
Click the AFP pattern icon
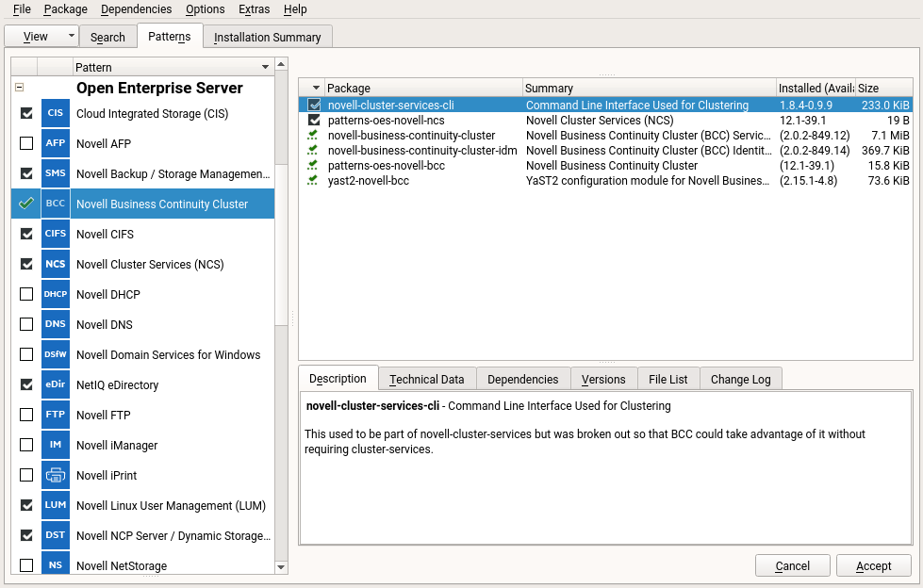(x=56, y=144)
